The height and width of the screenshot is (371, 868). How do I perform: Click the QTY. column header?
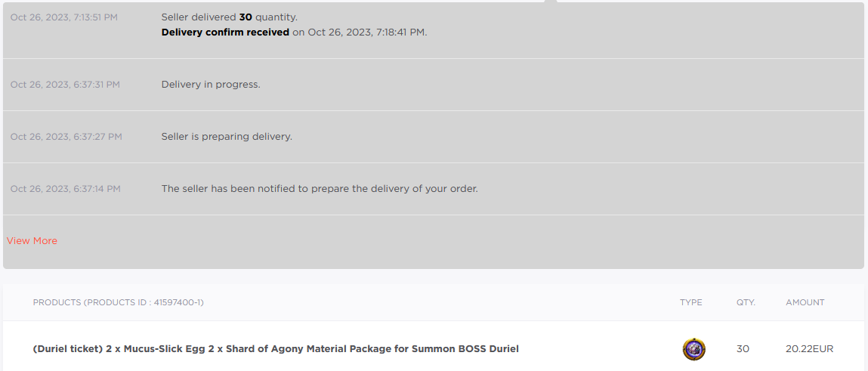[x=746, y=302]
